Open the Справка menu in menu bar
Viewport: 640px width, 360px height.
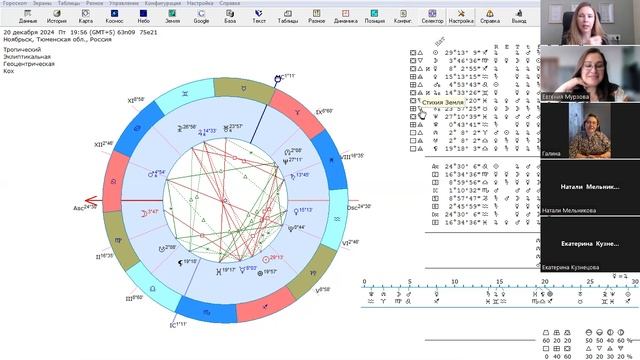click(230, 3)
